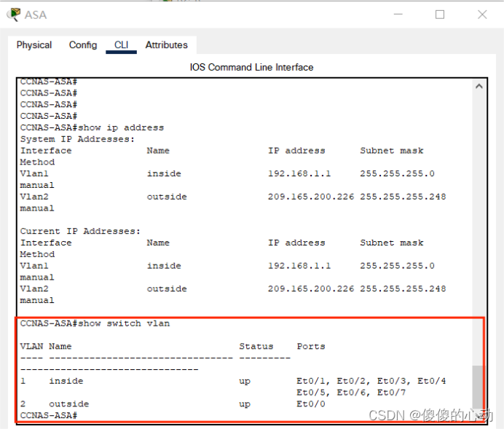This screenshot has height=429, width=504.
Task: Click 209.165.200.226 under Current IP Addresses
Action: coord(311,289)
